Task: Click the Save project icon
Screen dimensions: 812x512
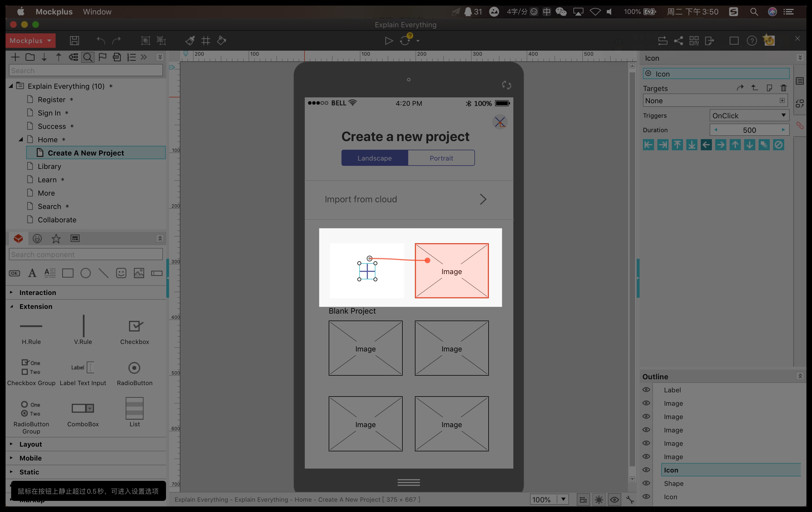Action: tap(74, 41)
